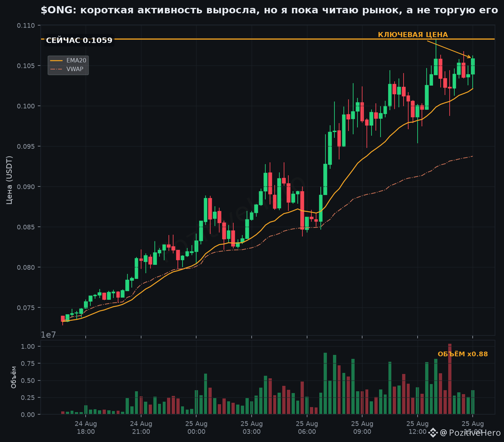Click the 0.095 price axis tick

coord(26,146)
